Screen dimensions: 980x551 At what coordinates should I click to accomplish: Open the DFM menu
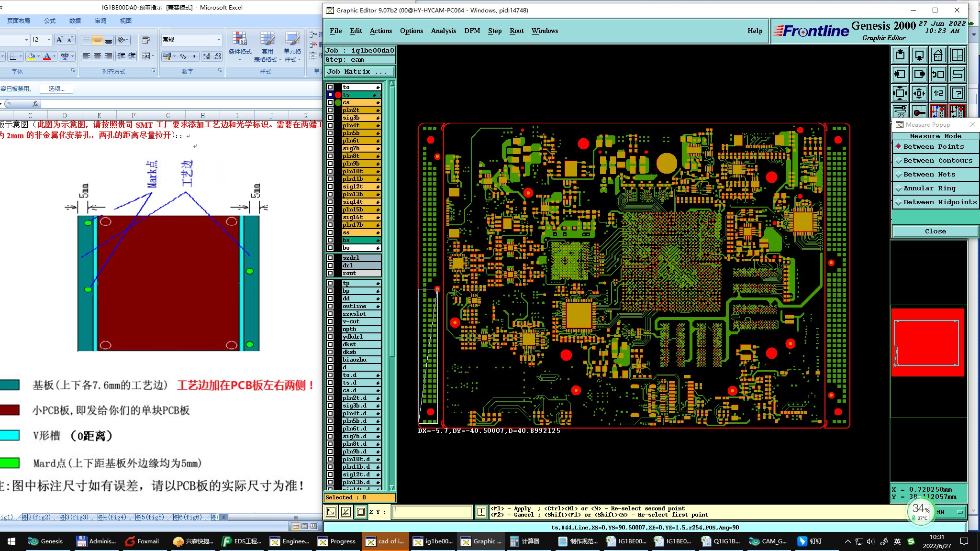pos(472,31)
